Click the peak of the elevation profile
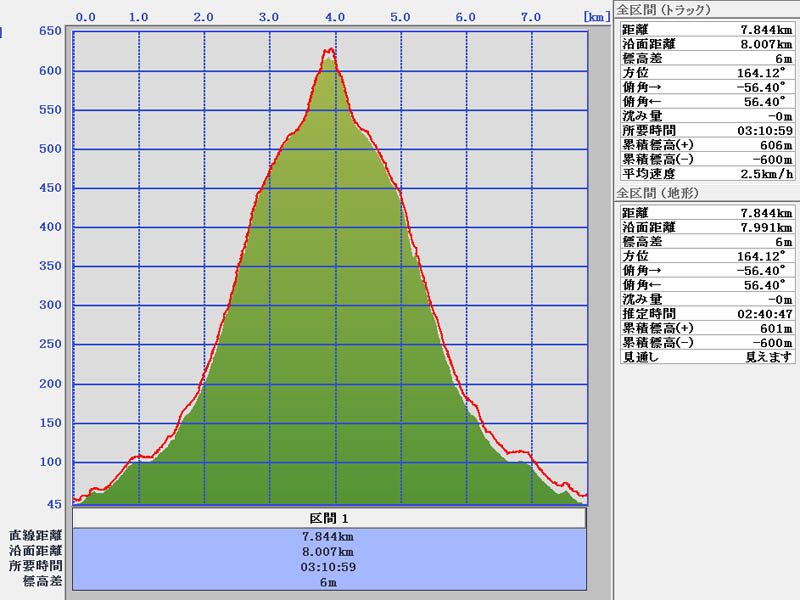Screen dimensions: 800x600 329,51
